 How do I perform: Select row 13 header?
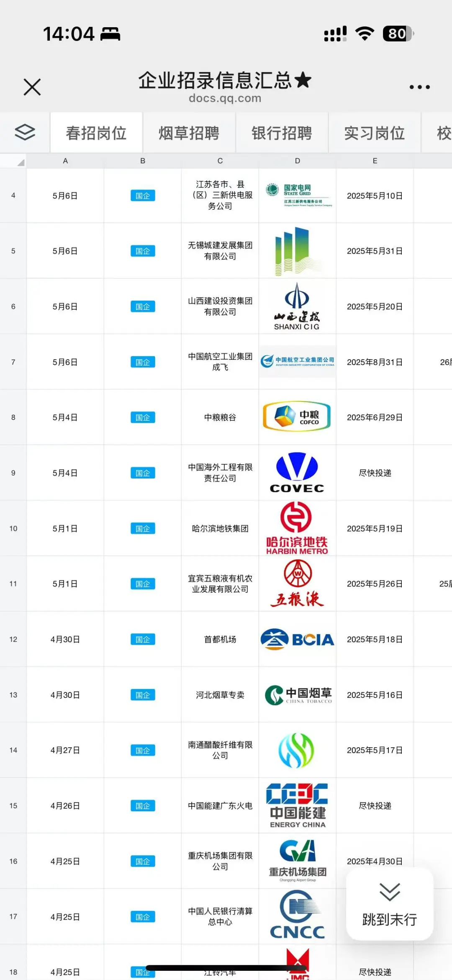(13, 695)
